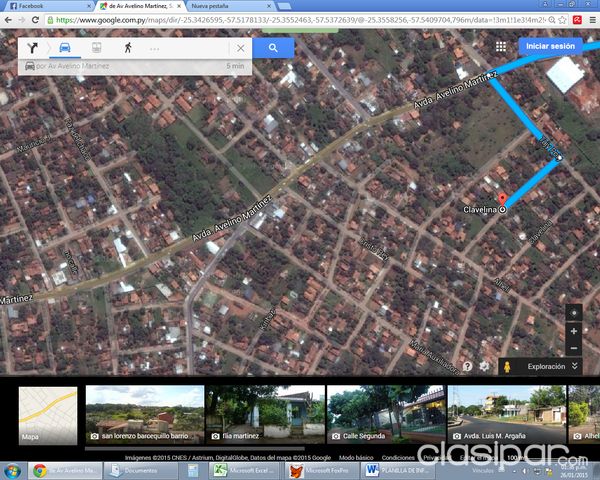Click my location button
Image resolution: width=600 pixels, height=480 pixels.
(574, 313)
